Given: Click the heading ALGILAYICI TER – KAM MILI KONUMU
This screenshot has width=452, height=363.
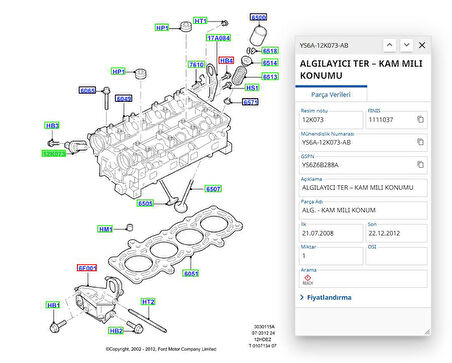Looking at the screenshot, I should (x=361, y=69).
